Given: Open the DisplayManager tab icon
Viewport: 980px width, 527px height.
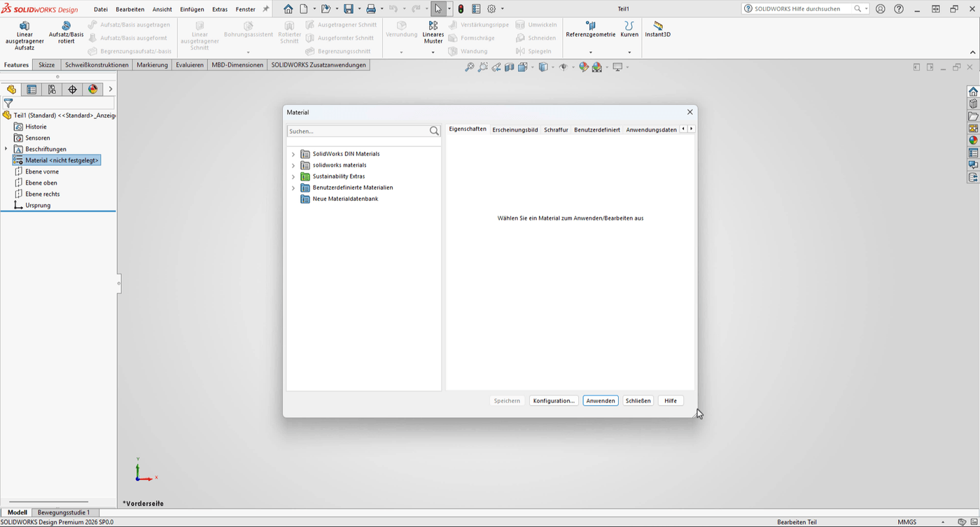Looking at the screenshot, I should click(x=92, y=90).
